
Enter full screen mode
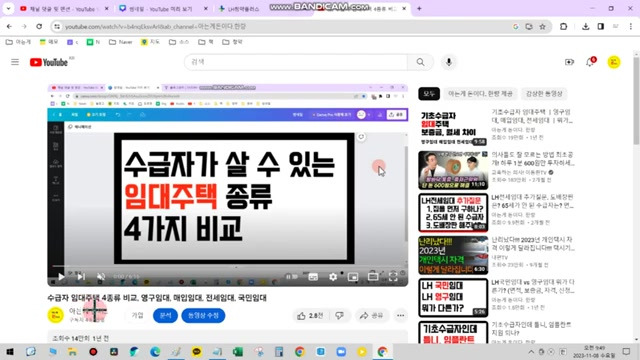coord(393,277)
